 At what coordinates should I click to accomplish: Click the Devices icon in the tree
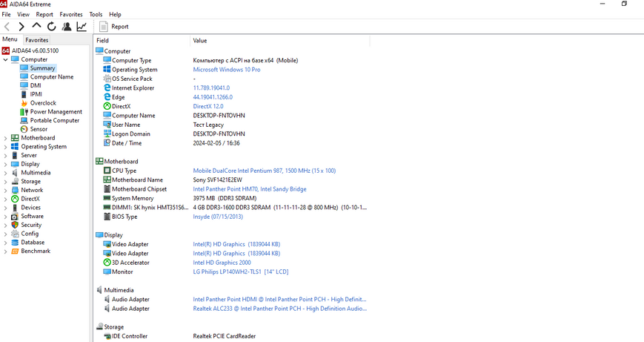pos(15,208)
